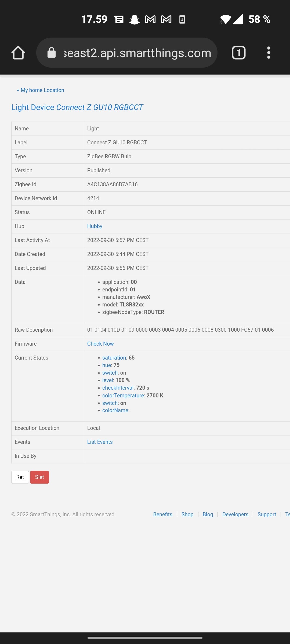Viewport: 290px width, 644px height.
Task: Select the Raw Description value
Action: (180, 330)
